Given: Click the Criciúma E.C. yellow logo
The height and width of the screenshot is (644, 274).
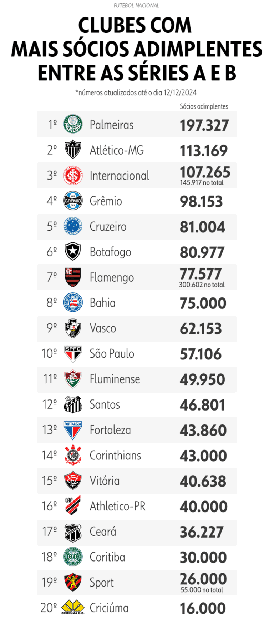Looking at the screenshot, I should 73,608.
